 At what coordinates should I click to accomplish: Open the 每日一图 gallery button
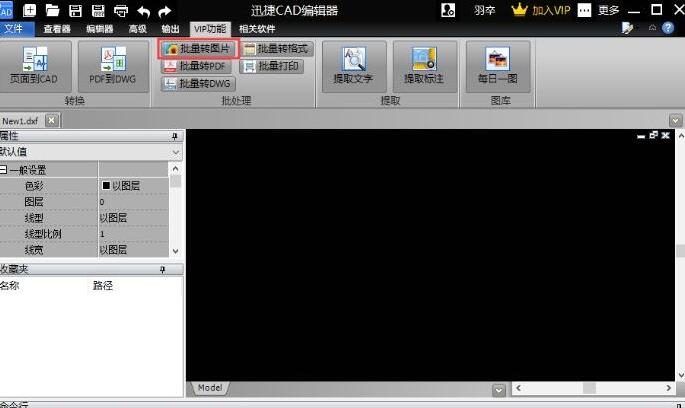(498, 66)
